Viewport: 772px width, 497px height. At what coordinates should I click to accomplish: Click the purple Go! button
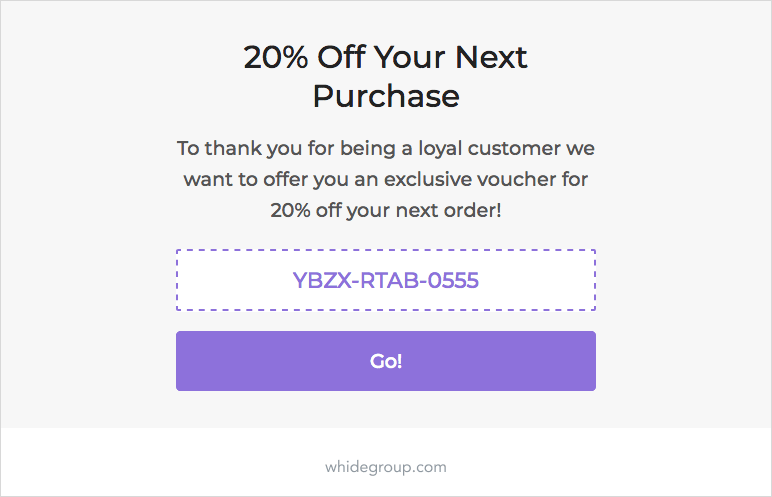point(386,361)
